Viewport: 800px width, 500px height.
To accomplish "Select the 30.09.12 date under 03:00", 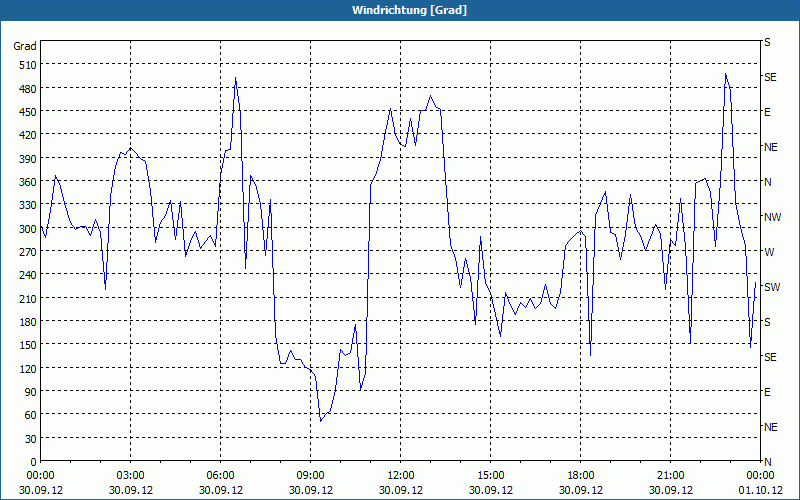I will (x=131, y=490).
